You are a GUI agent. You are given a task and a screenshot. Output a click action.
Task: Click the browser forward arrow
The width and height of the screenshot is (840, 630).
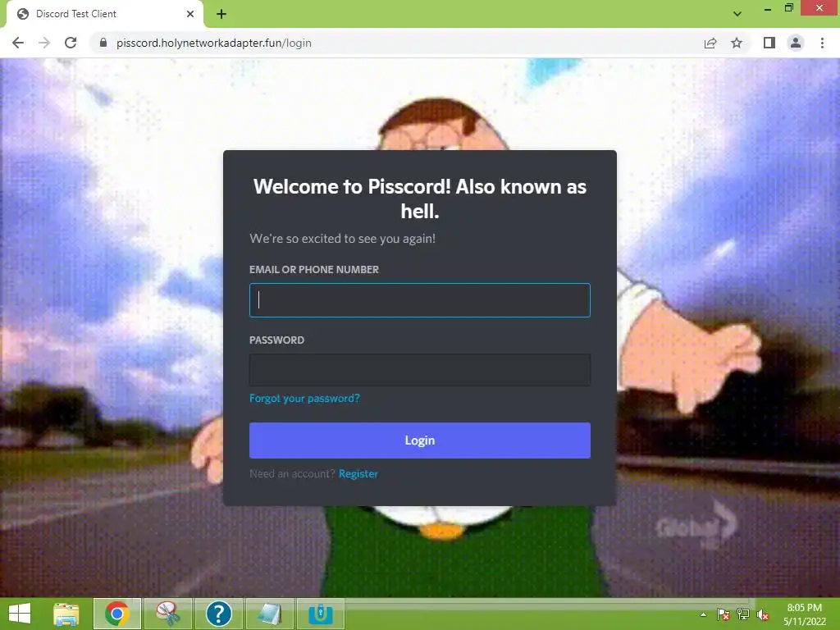44,43
